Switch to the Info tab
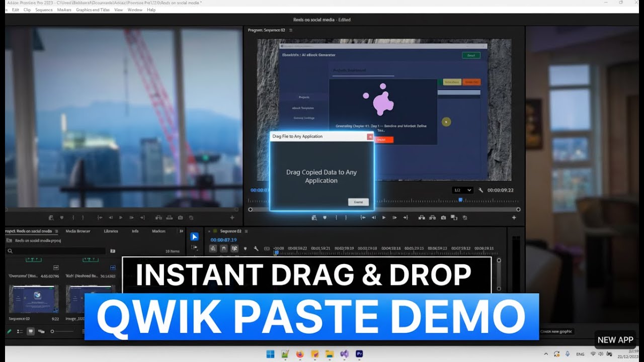 click(x=135, y=231)
